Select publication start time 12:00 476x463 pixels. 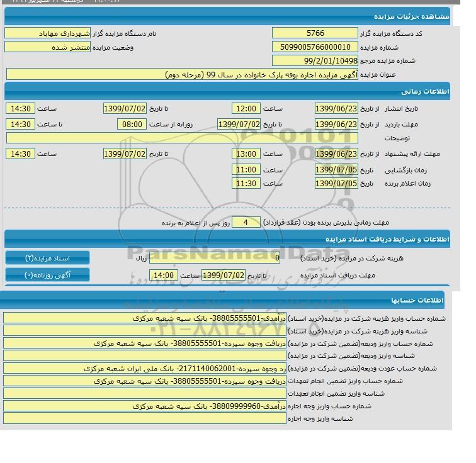[x=246, y=109]
